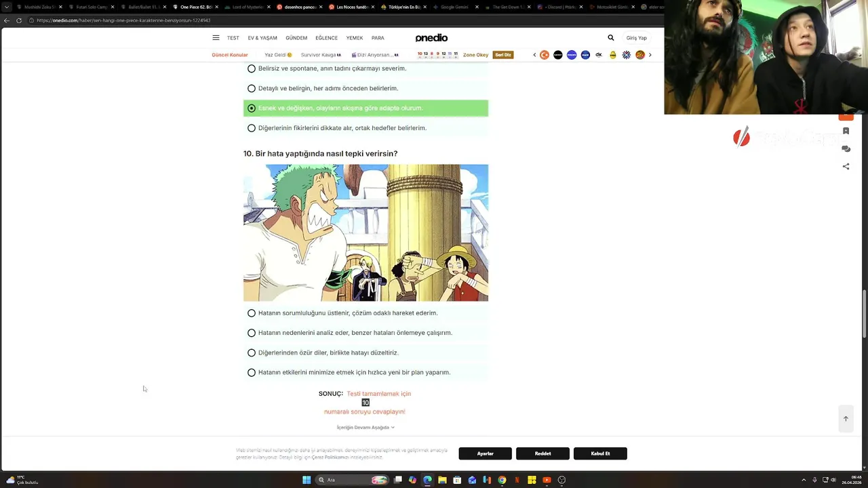Screen dimensions: 868x488
Task: Open EV & YAŞAM menu item
Action: 262,38
